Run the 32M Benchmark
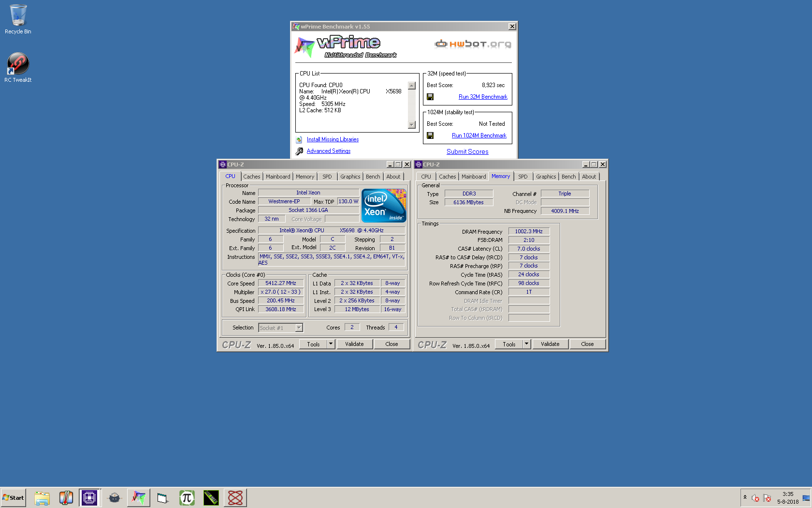The image size is (812, 508). pos(483,97)
